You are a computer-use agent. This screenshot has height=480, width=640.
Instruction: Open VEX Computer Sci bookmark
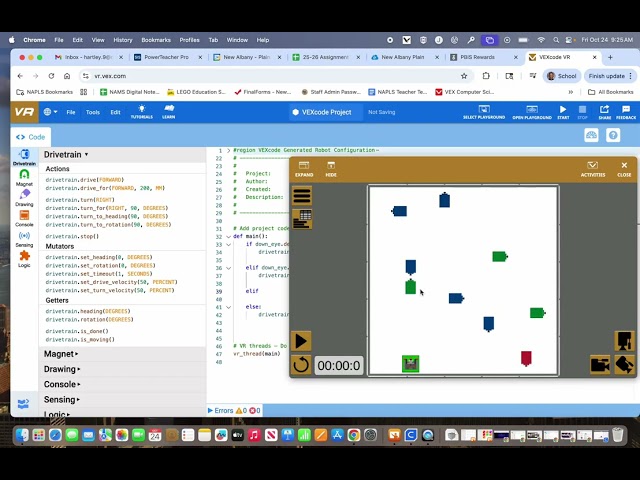[464, 92]
